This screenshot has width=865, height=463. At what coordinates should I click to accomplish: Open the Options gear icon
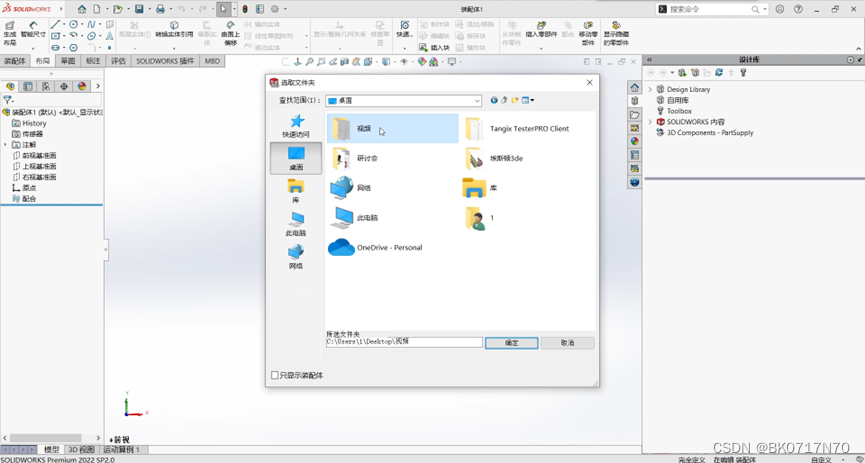(275, 9)
